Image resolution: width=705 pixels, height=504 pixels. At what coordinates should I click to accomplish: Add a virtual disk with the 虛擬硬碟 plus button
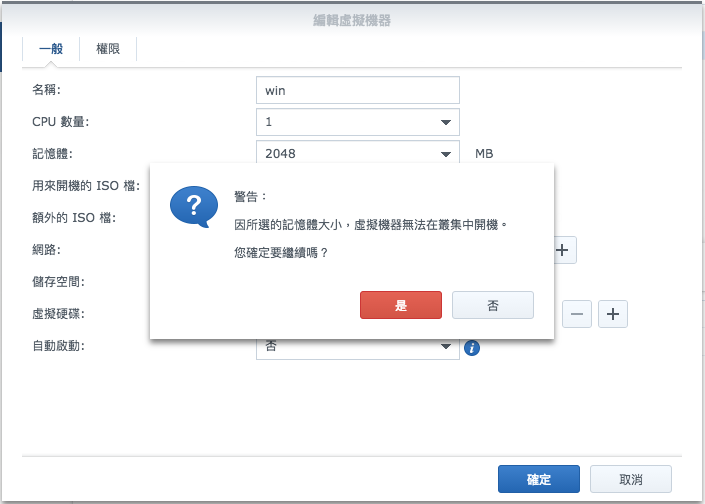click(613, 314)
